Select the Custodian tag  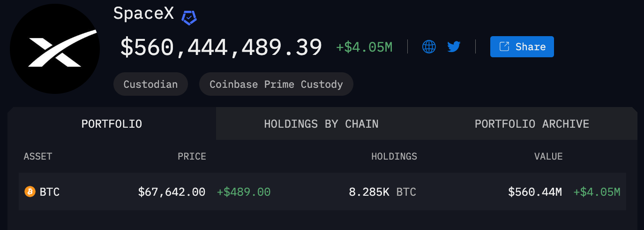coord(150,84)
